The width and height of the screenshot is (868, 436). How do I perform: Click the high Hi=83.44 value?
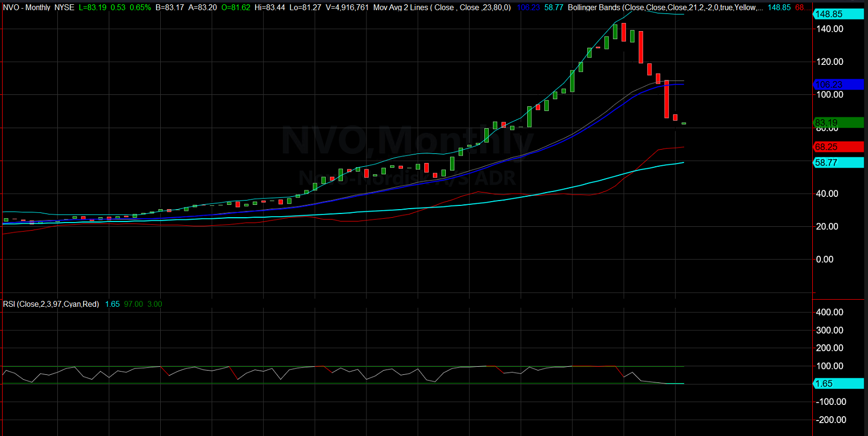pyautogui.click(x=270, y=8)
